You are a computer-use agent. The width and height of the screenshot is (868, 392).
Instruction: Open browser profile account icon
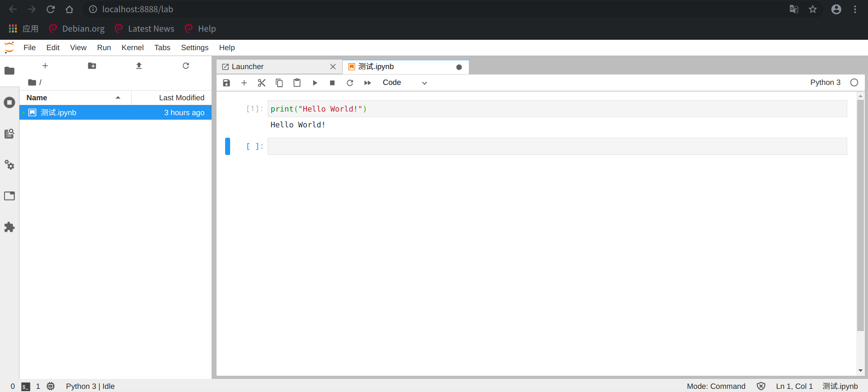tap(836, 9)
